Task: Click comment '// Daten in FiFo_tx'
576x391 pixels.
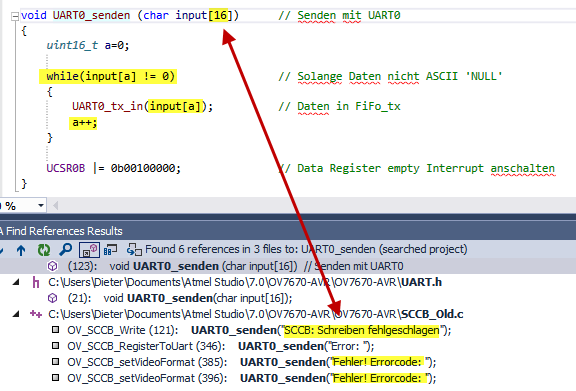Action: coord(339,107)
